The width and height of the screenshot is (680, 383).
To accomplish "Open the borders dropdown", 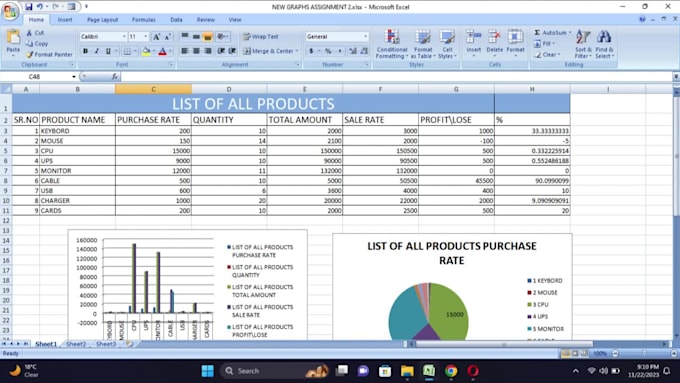I will click(x=135, y=51).
